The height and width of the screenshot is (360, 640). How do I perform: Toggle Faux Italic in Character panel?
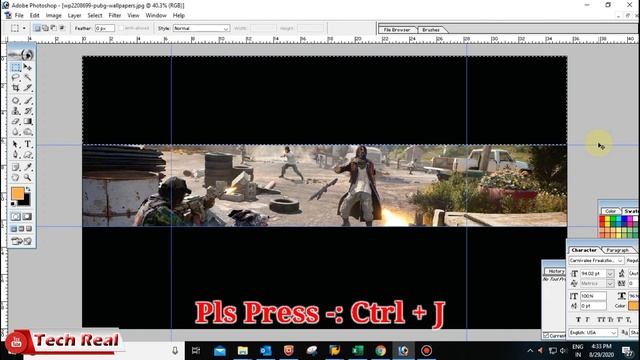[588, 320]
